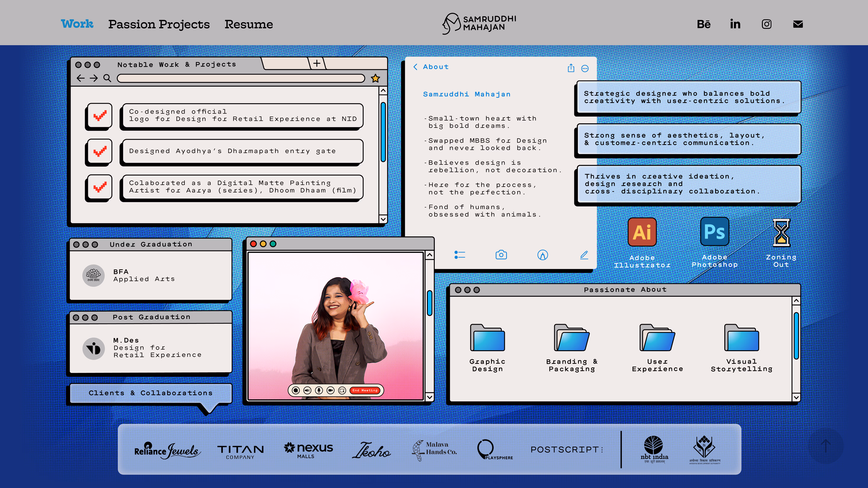Open the Instagram icon in header

coord(767,24)
